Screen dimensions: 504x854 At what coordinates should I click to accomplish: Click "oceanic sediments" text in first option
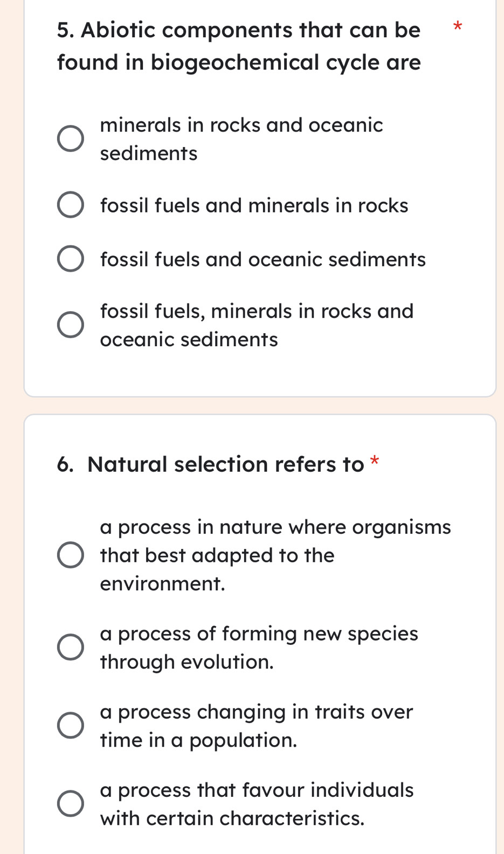tap(149, 154)
